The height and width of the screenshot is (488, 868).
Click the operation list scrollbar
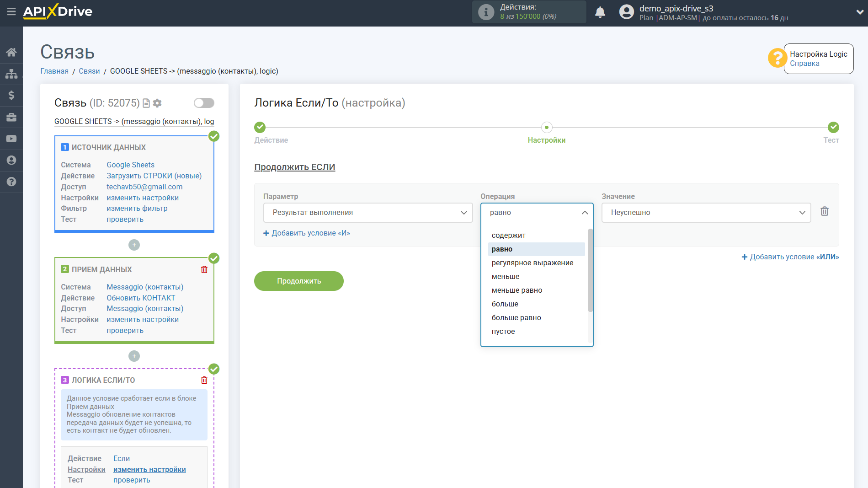click(x=590, y=270)
